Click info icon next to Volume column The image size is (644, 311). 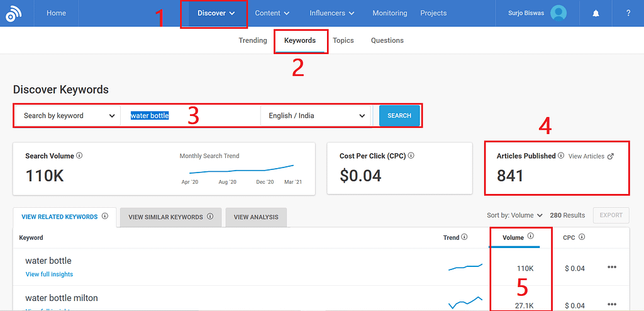(x=531, y=237)
